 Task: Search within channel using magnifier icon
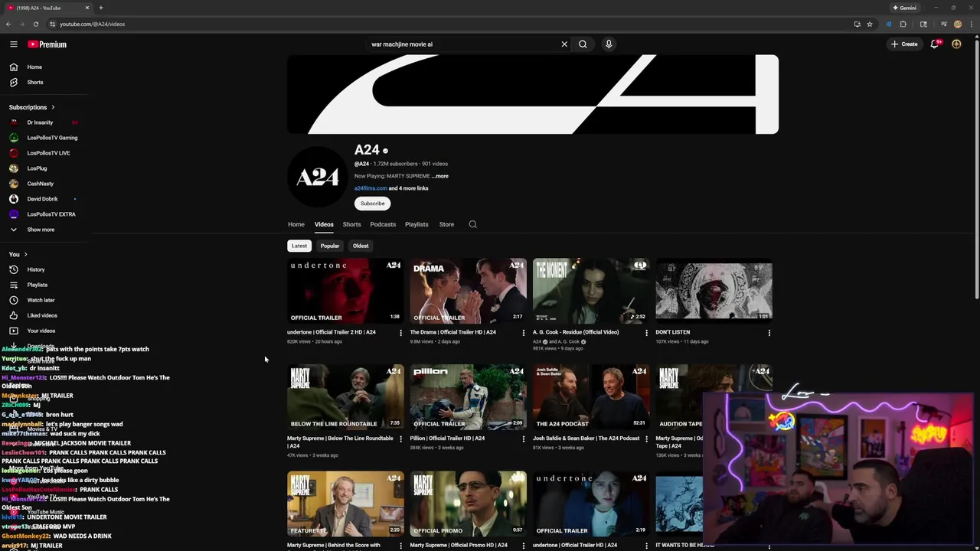click(x=472, y=224)
